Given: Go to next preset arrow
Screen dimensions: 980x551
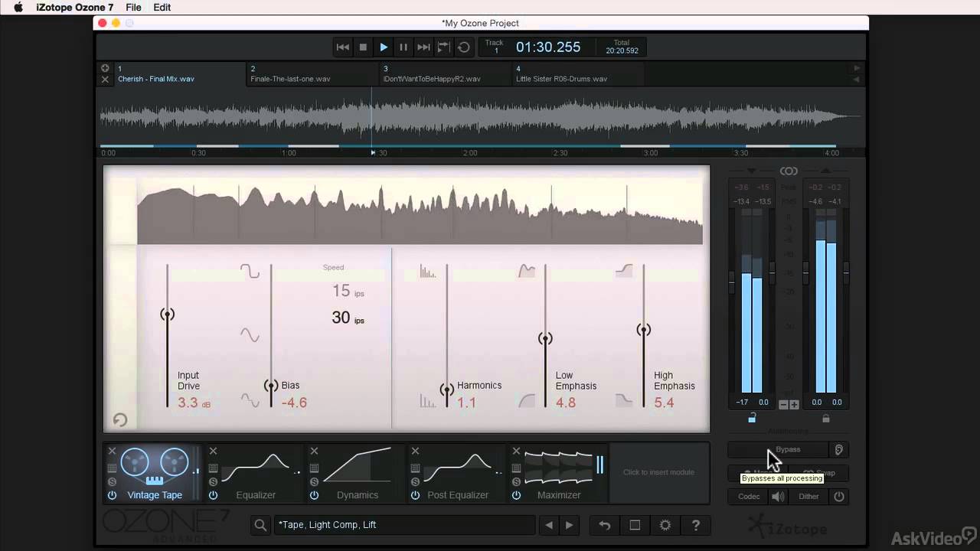Looking at the screenshot, I should point(569,525).
